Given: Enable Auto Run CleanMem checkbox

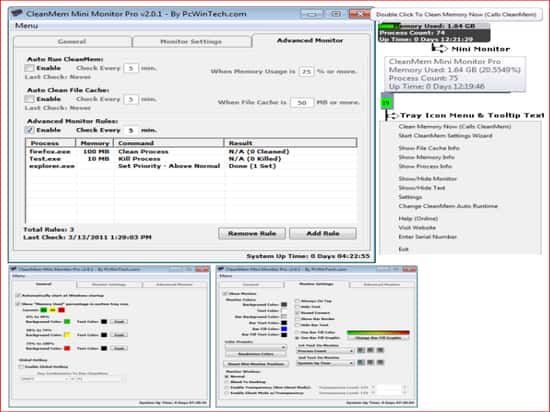Looking at the screenshot, I should coord(29,68).
